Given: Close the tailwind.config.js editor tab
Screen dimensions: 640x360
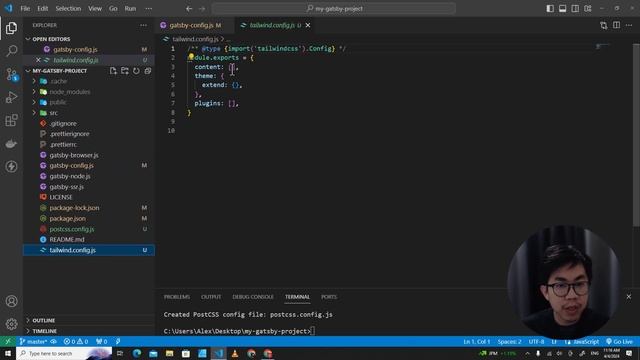Looking at the screenshot, I should (x=308, y=25).
